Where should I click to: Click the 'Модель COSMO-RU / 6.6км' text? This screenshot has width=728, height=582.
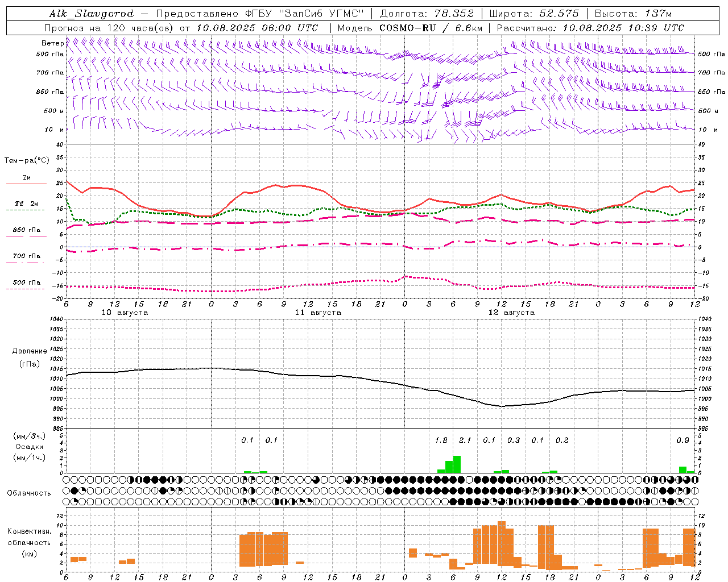click(410, 28)
